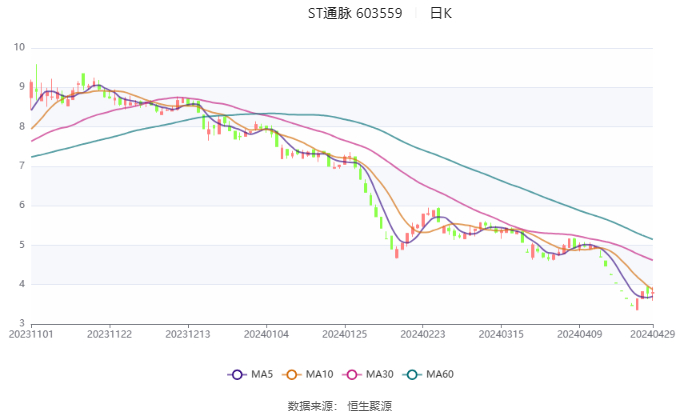Click the 恒生聚源 data source text
Screen dimensions: 680x413
coord(369,405)
